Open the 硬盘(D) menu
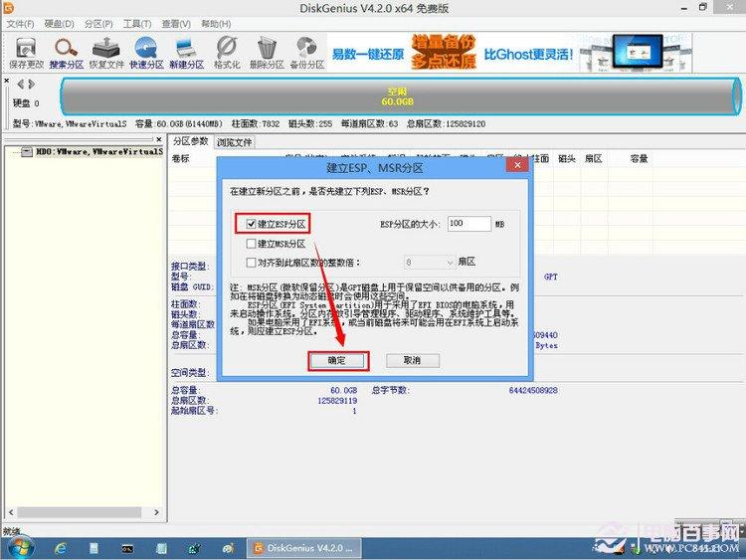The width and height of the screenshot is (746, 560). click(x=59, y=24)
